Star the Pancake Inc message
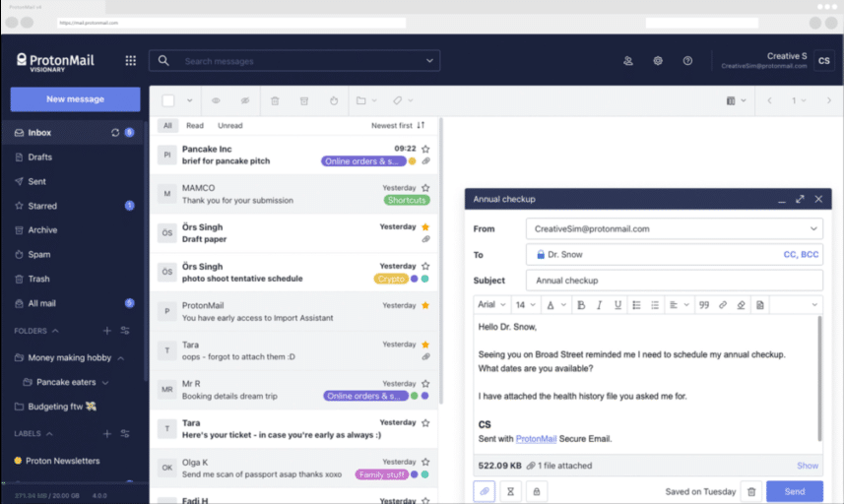 (425, 149)
